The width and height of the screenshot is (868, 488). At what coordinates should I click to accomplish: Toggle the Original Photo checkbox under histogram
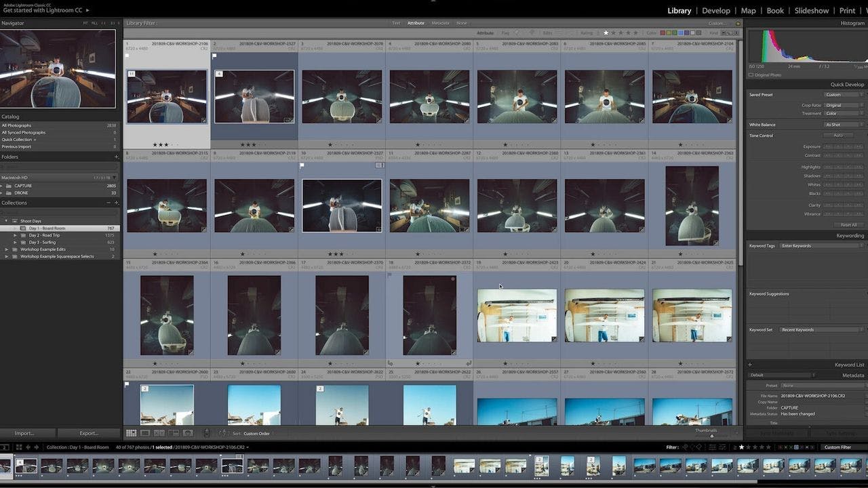click(x=751, y=75)
